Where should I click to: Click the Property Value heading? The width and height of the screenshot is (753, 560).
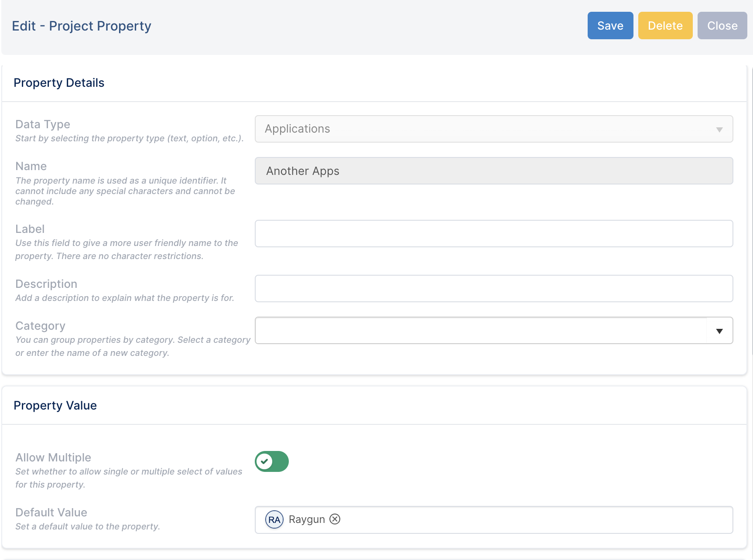(x=55, y=405)
